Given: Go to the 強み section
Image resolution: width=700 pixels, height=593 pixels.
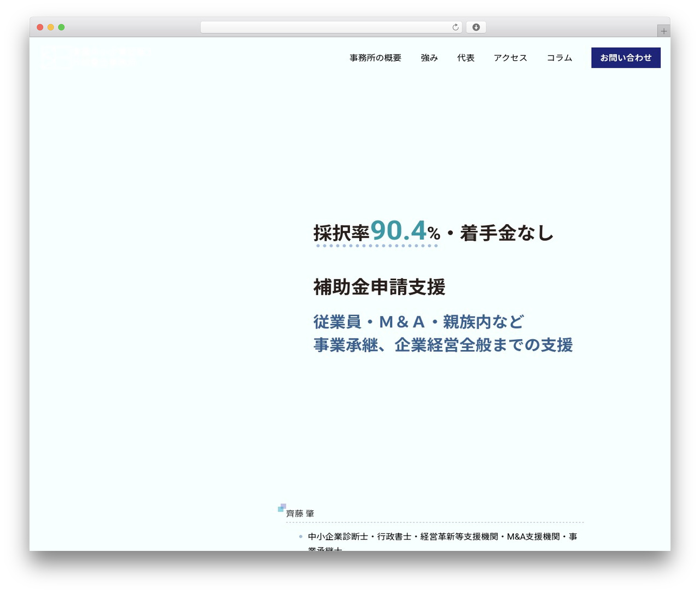Looking at the screenshot, I should pyautogui.click(x=429, y=58).
